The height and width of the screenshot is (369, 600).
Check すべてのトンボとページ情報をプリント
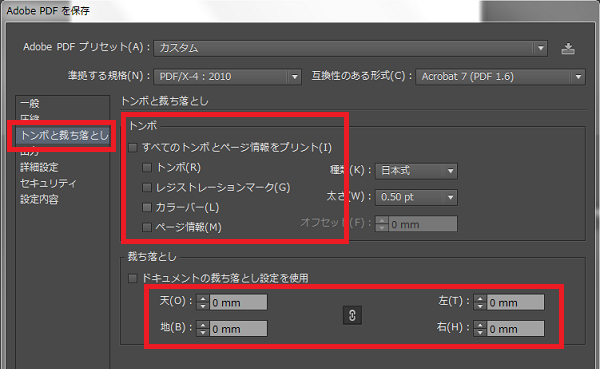point(133,148)
